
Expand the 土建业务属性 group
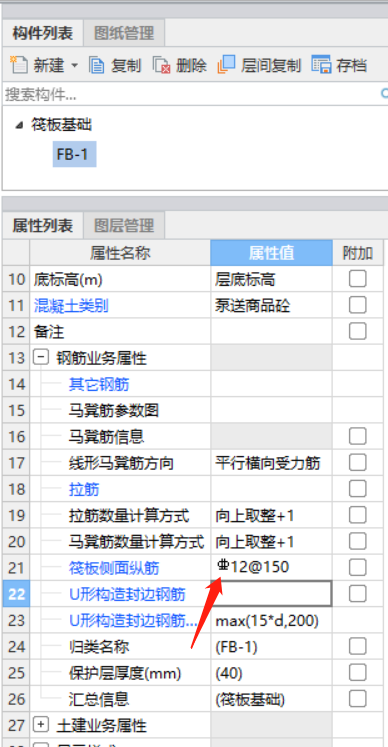41,725
